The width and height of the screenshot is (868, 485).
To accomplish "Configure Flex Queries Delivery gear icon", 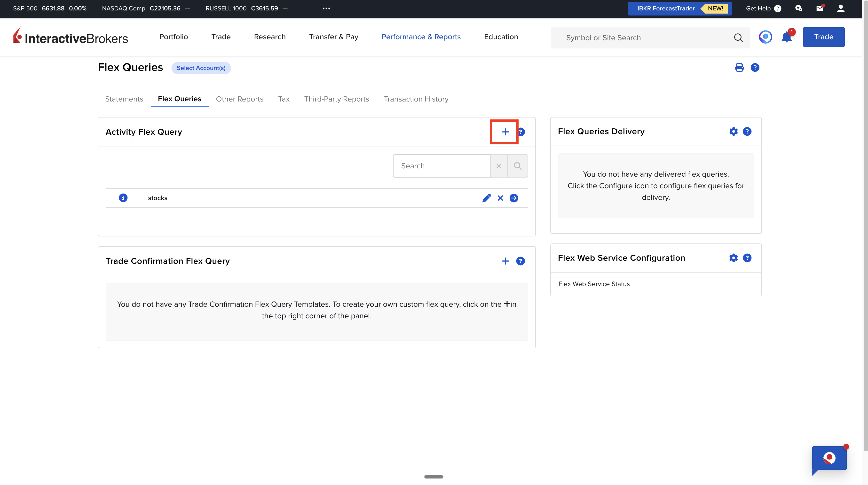I will tap(733, 131).
